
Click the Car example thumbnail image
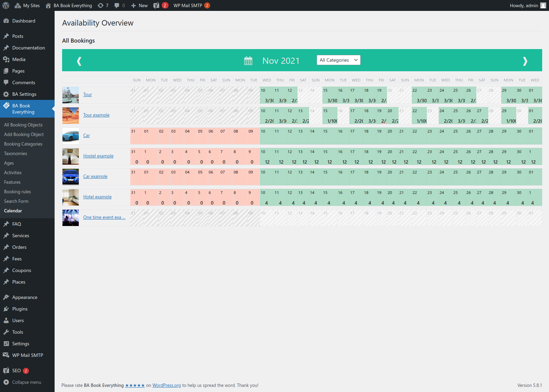(71, 177)
